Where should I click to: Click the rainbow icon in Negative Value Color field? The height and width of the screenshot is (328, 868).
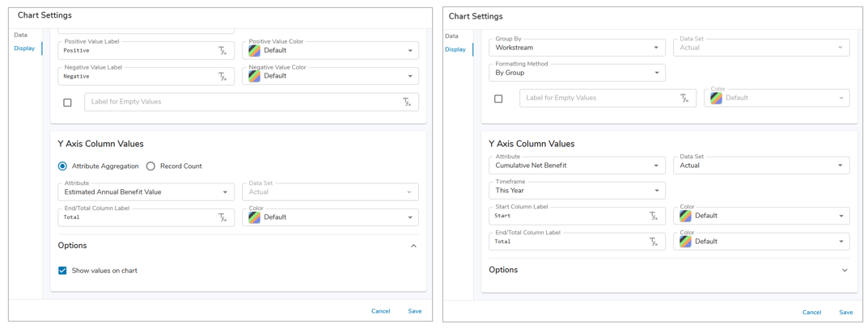point(255,76)
